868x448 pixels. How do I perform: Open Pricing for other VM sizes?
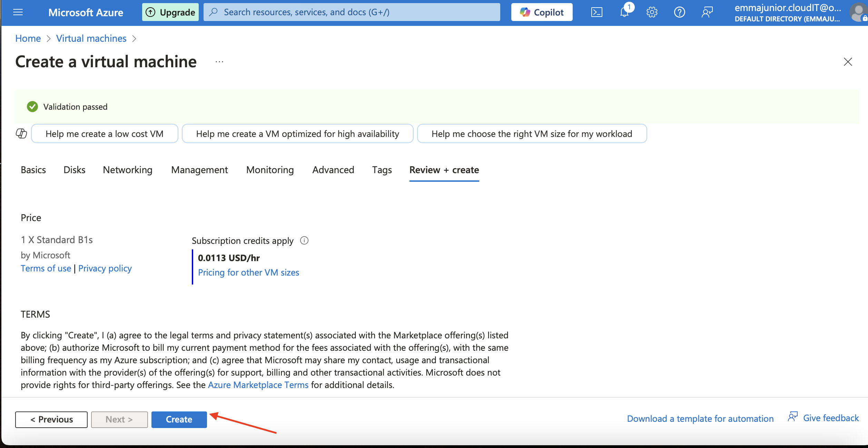click(248, 272)
